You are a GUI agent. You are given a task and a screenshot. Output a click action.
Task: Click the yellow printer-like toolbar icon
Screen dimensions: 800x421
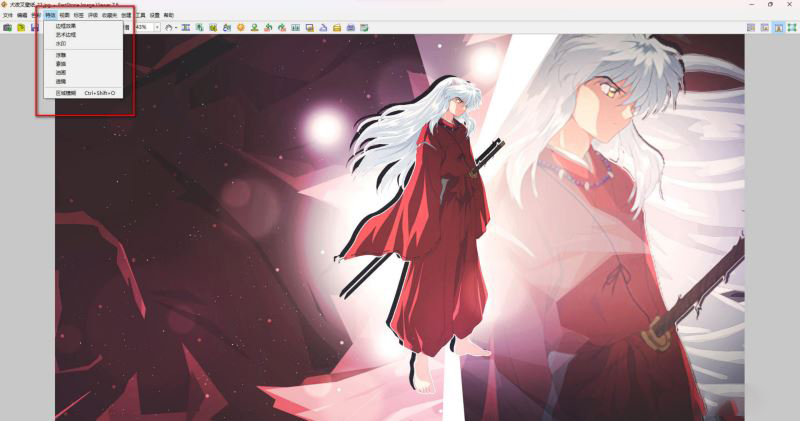coord(337,28)
